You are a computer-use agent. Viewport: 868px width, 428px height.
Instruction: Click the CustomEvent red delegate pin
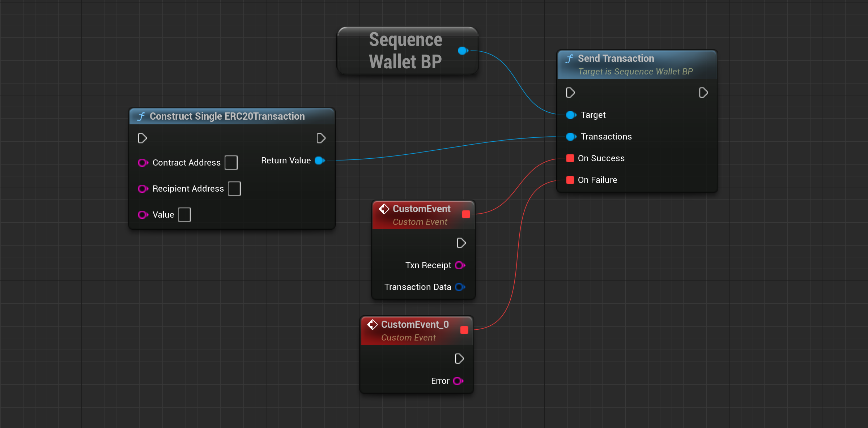(x=466, y=214)
